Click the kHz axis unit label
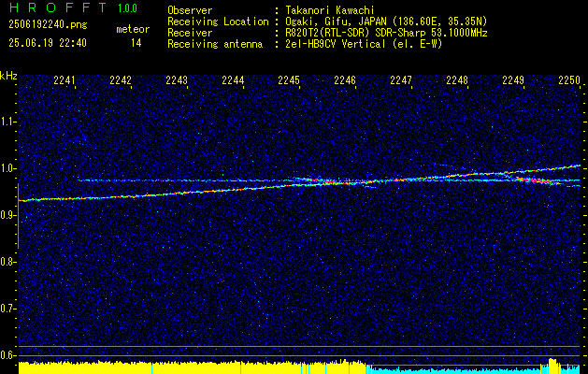The height and width of the screenshot is (374, 588). (8, 76)
